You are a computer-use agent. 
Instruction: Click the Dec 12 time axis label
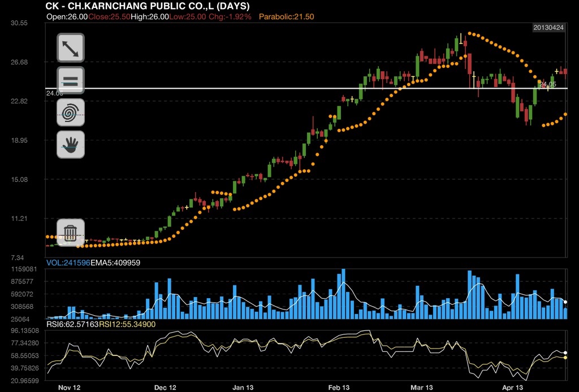(x=165, y=387)
